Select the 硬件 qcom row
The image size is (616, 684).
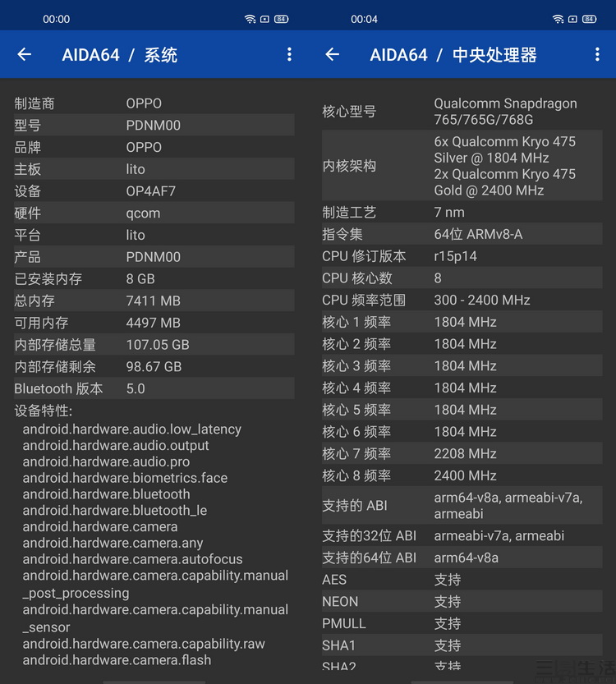tap(154, 213)
